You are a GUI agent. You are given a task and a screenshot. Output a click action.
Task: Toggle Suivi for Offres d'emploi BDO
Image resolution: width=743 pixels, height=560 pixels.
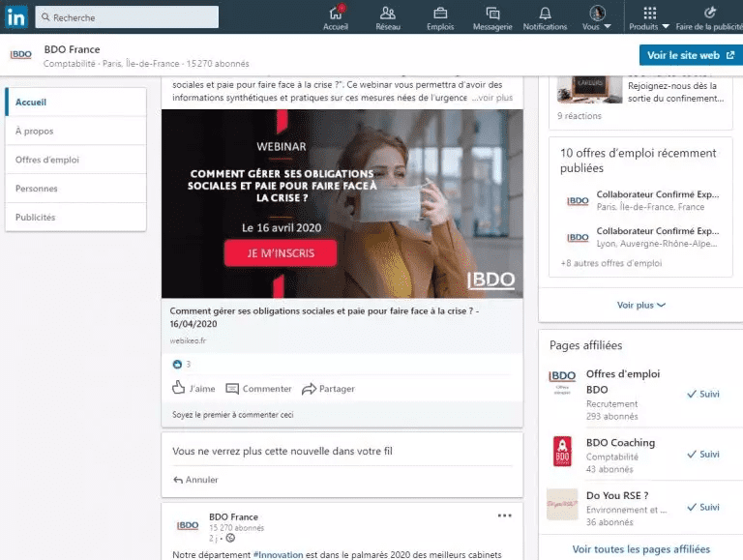[703, 394]
